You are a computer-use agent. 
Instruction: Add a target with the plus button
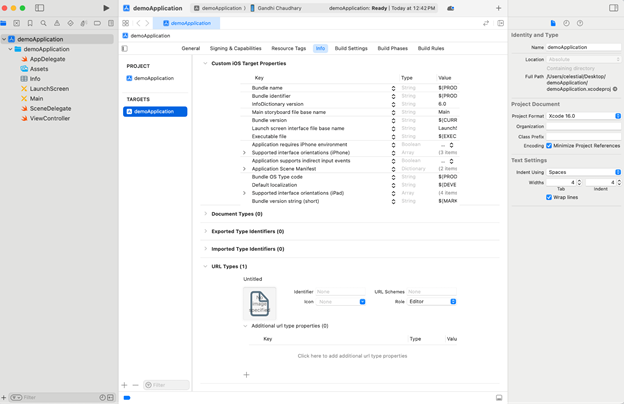point(125,385)
